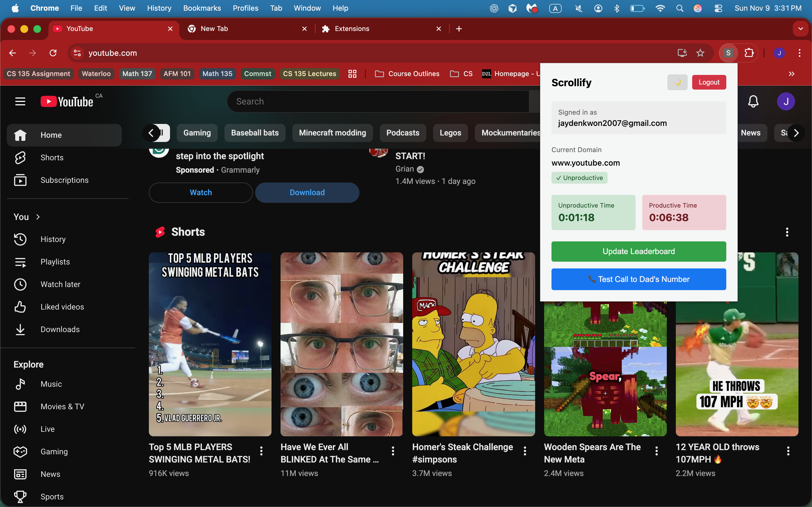
Task: Expand the You section chevron
Action: click(38, 217)
